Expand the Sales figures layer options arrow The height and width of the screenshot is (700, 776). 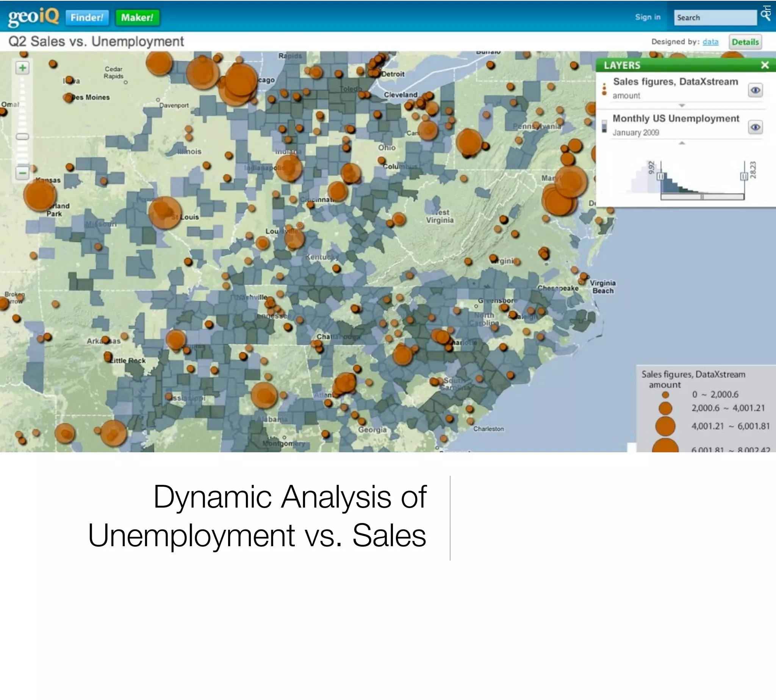pos(682,105)
